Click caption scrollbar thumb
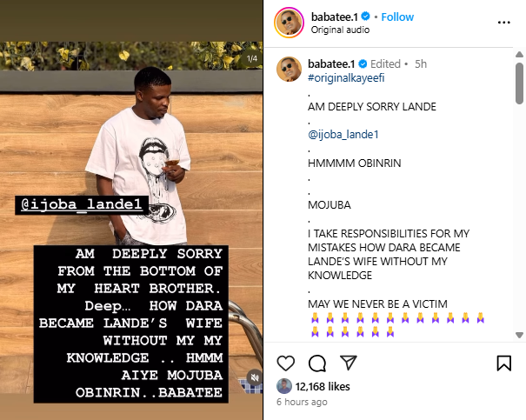 pos(519,83)
